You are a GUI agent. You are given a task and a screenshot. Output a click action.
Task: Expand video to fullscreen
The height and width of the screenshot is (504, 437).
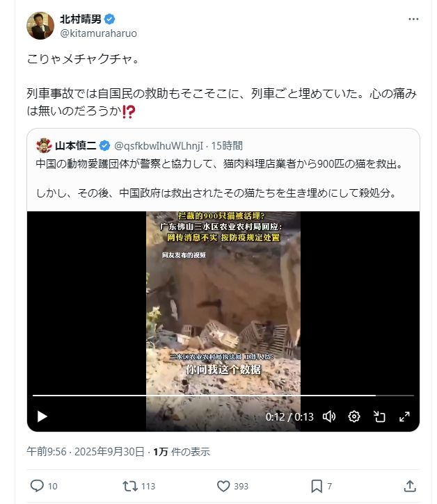click(x=404, y=416)
